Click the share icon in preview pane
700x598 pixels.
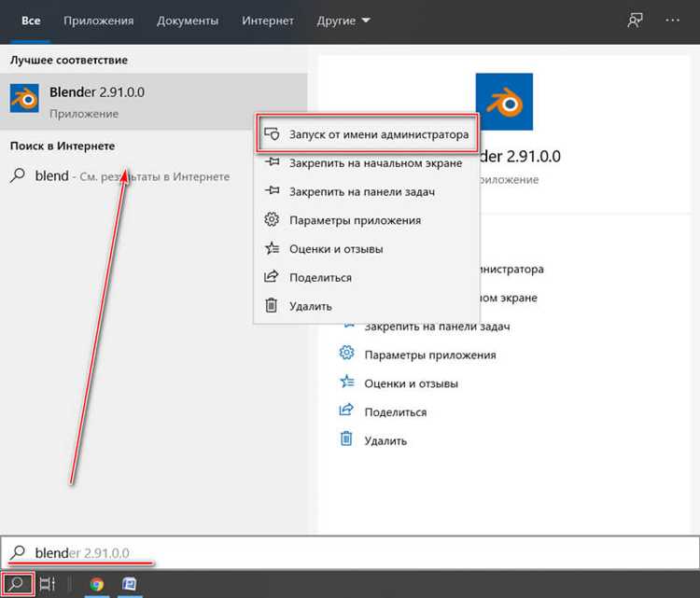click(346, 410)
